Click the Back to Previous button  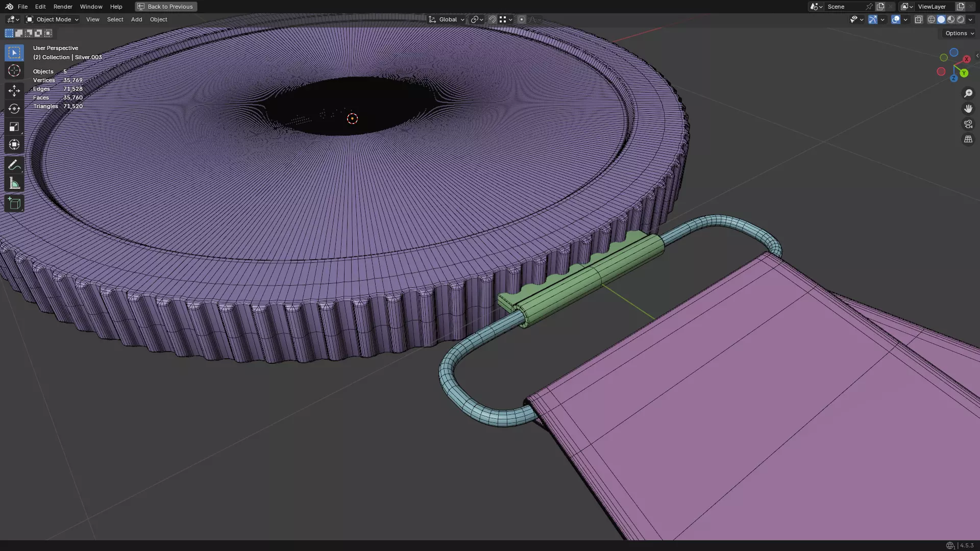tap(166, 7)
